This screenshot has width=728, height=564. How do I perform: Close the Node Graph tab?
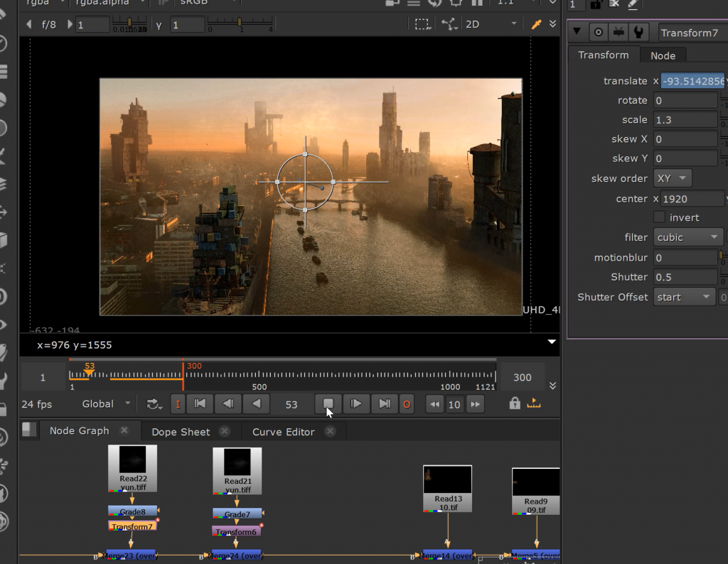pyautogui.click(x=124, y=430)
